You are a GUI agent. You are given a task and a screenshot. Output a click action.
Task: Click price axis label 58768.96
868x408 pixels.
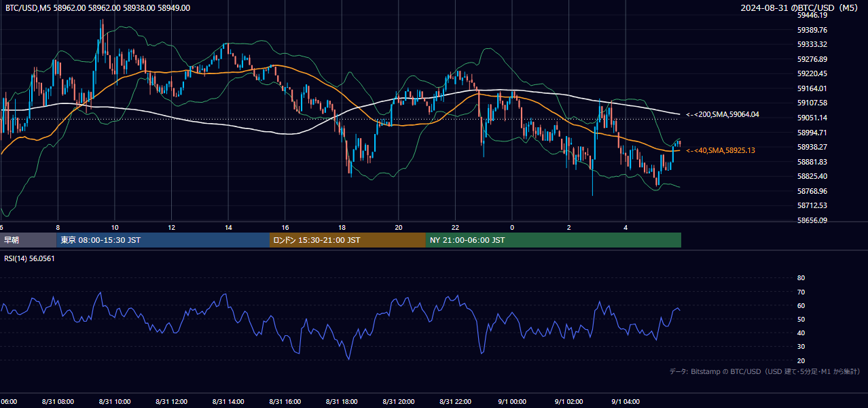812,191
